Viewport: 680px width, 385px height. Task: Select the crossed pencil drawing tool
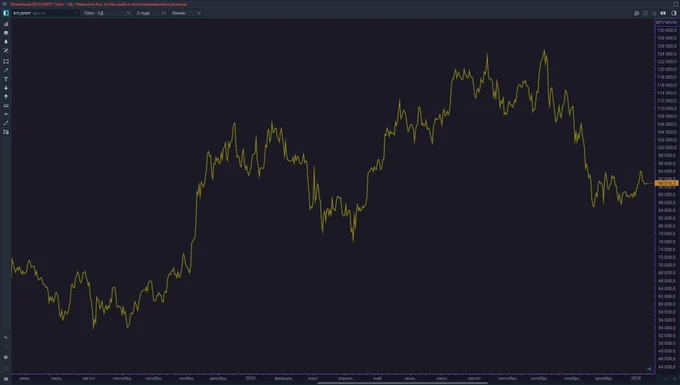(x=6, y=51)
